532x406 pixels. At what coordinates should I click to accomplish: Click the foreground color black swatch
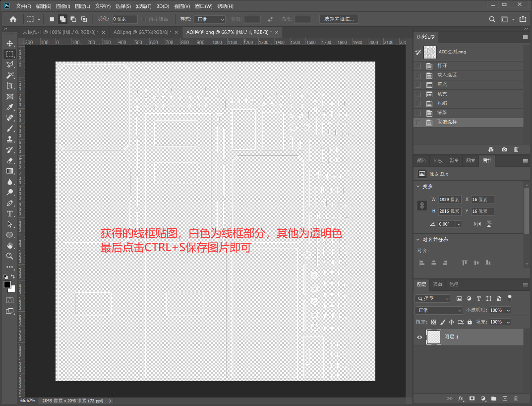7,285
